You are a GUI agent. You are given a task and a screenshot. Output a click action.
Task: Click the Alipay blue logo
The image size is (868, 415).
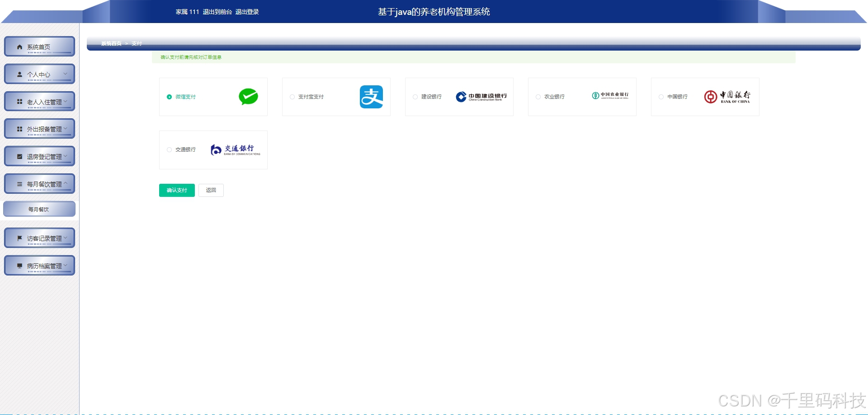point(371,97)
